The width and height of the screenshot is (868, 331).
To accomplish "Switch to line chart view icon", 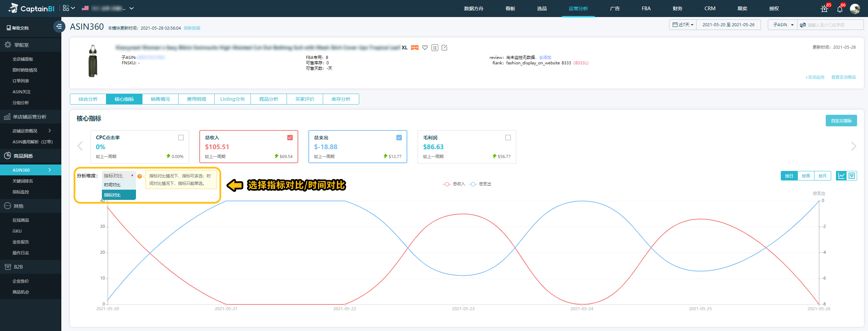I will 841,176.
